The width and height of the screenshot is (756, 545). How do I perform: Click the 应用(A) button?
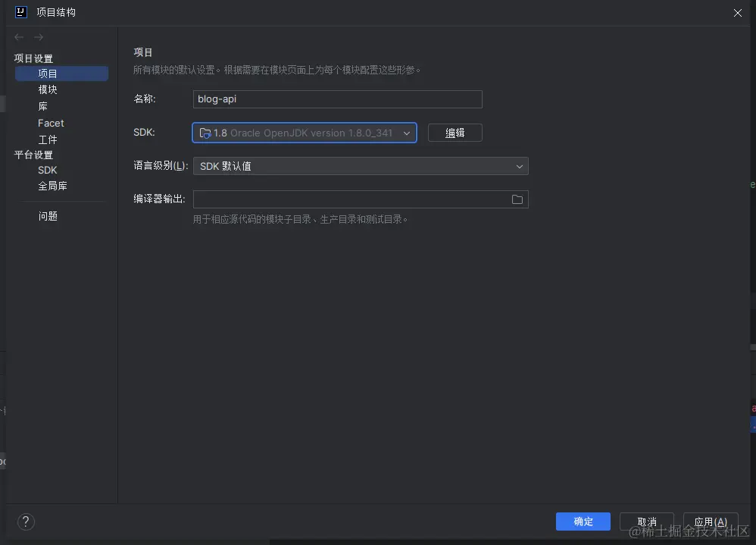(711, 522)
